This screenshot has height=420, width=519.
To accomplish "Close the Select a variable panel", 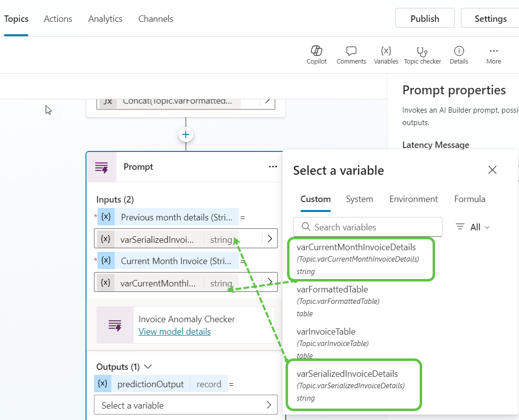I will 492,170.
